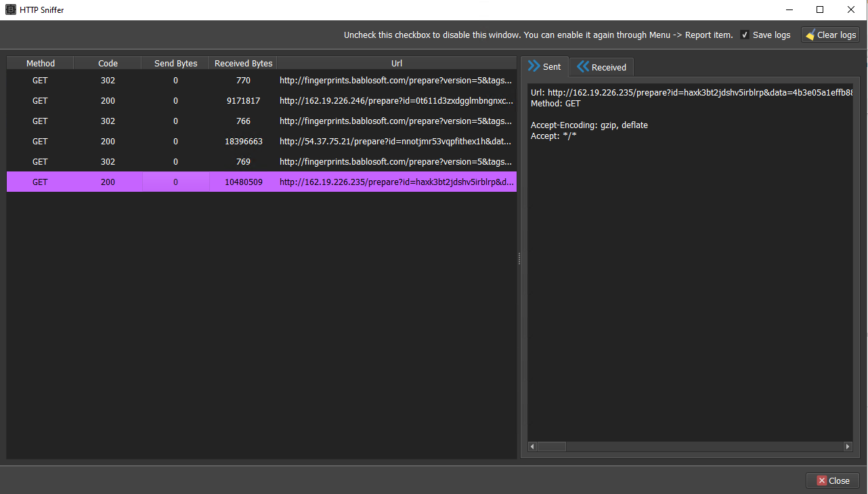Screen dimensions: 868x494
Task: Sort the table by Method column header
Action: click(x=40, y=63)
